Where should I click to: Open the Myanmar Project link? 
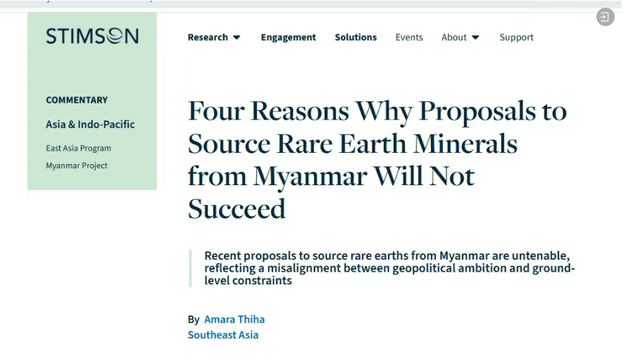[77, 166]
